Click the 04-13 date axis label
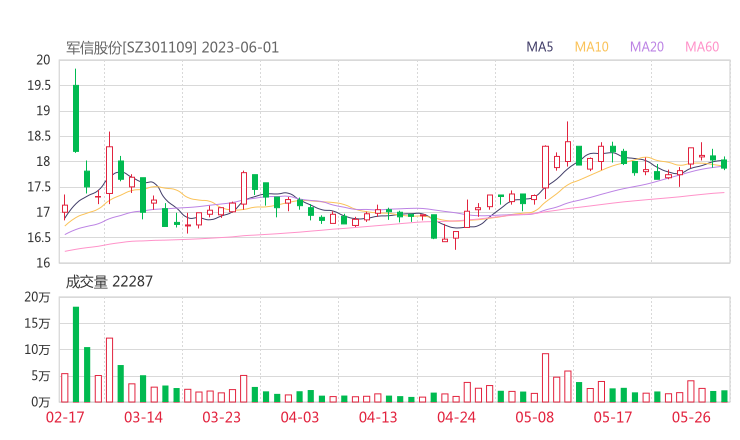Viewport: 740px width, 440px height. coord(378,417)
